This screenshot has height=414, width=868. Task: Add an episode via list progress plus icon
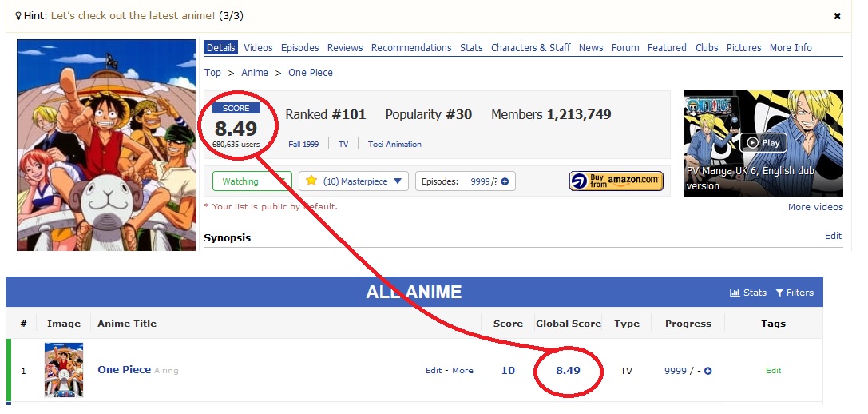708,371
